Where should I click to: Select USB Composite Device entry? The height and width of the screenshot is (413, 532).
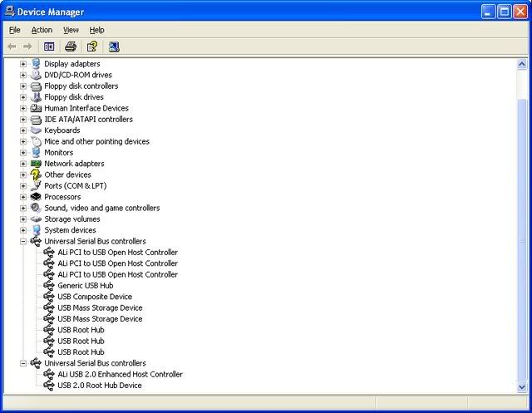[95, 297]
